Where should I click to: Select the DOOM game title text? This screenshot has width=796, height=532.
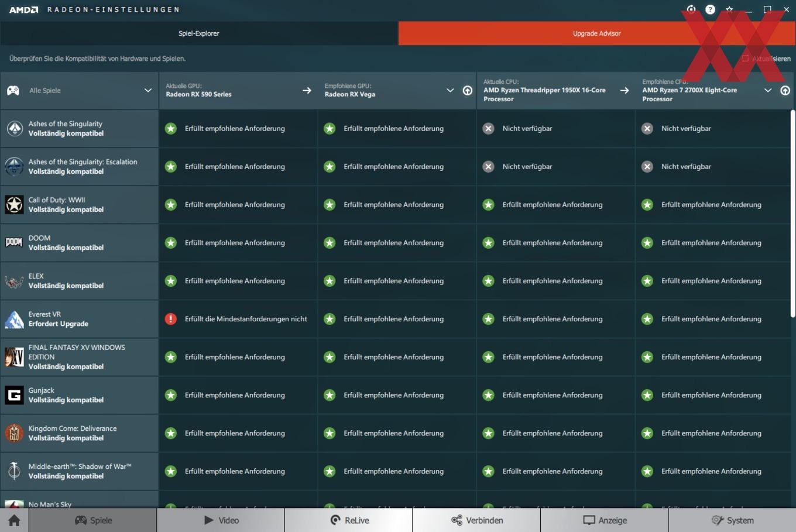[39, 238]
